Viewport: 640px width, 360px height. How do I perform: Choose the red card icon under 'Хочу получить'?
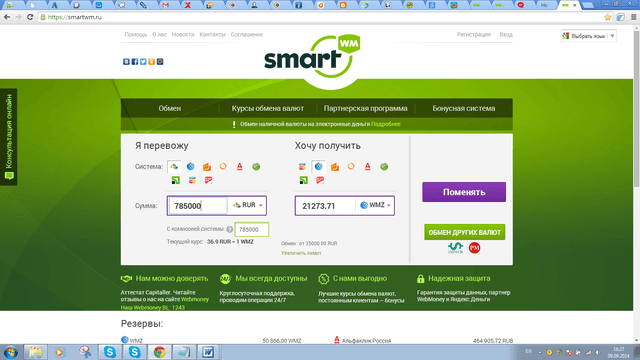[320, 180]
